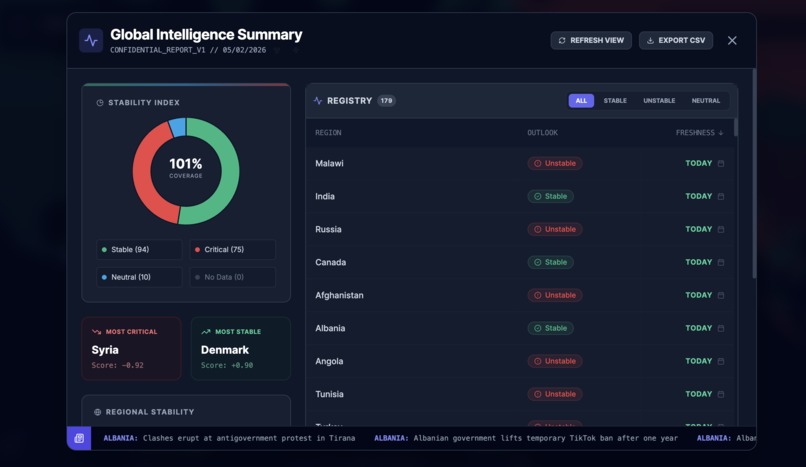The image size is (806, 467).
Task: Click the Critical (75) legend item
Action: [232, 250]
